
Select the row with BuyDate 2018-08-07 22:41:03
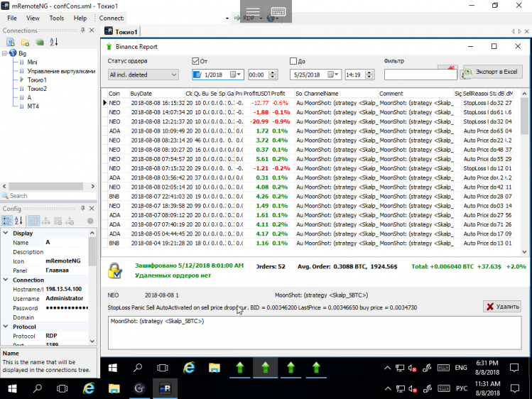click(x=309, y=196)
